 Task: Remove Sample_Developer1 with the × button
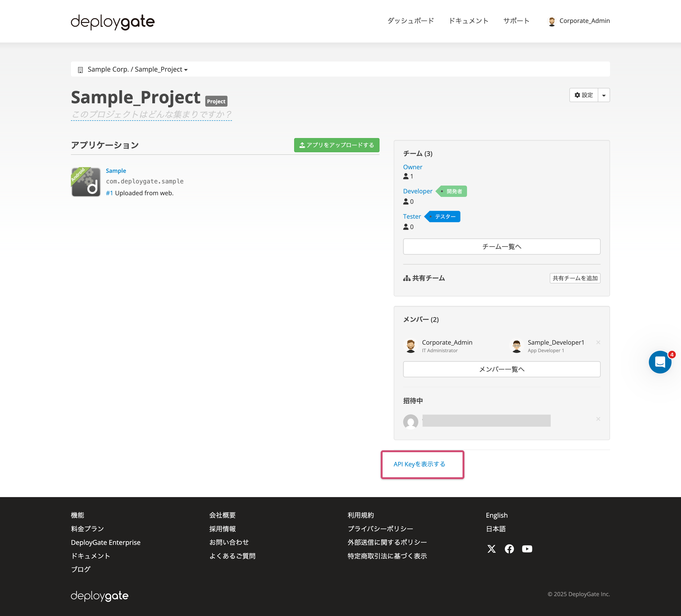pos(598,342)
